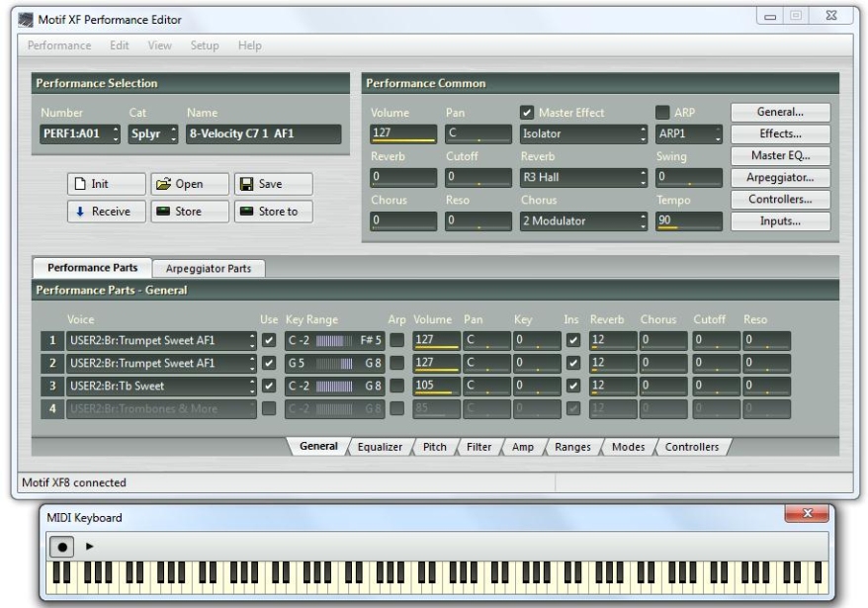The height and width of the screenshot is (608, 868).
Task: Toggle Ins checkbox for part 3
Action: pyautogui.click(x=573, y=386)
